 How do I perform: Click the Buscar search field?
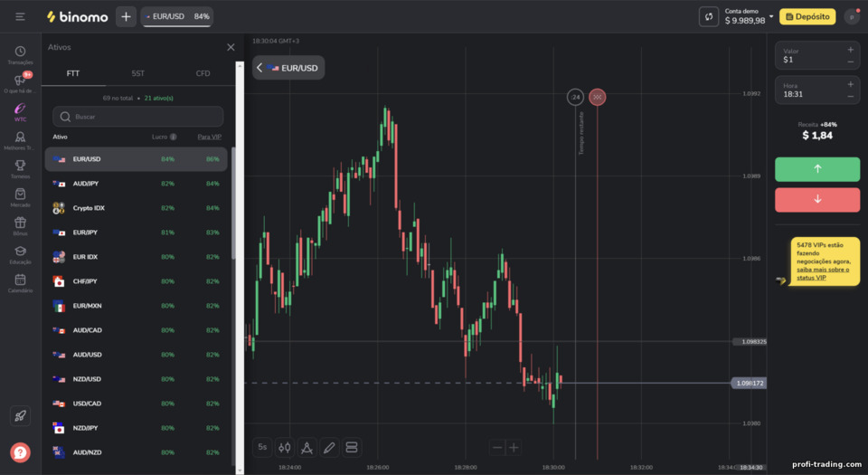(x=137, y=117)
